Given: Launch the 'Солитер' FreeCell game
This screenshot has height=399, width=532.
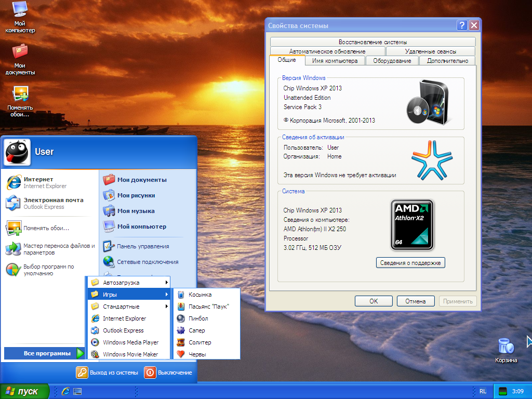Looking at the screenshot, I should (206, 342).
